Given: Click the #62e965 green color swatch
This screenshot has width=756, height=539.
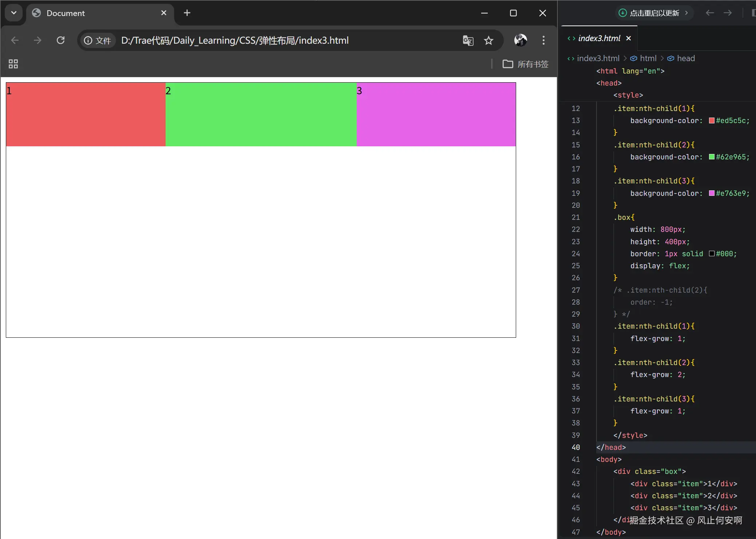Looking at the screenshot, I should click(712, 157).
